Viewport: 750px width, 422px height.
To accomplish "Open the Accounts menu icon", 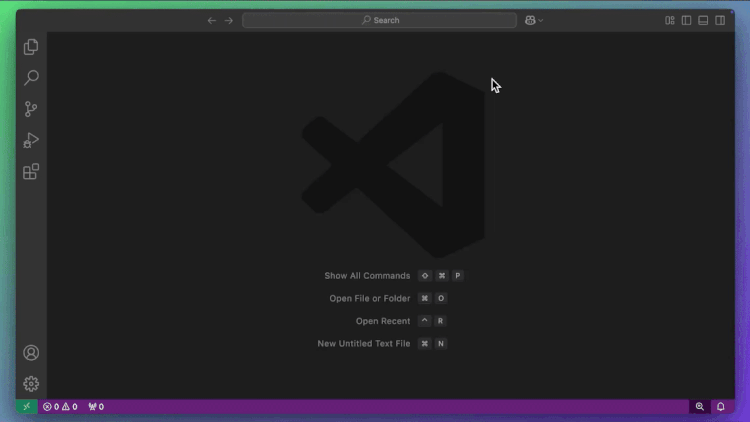I will 31,353.
